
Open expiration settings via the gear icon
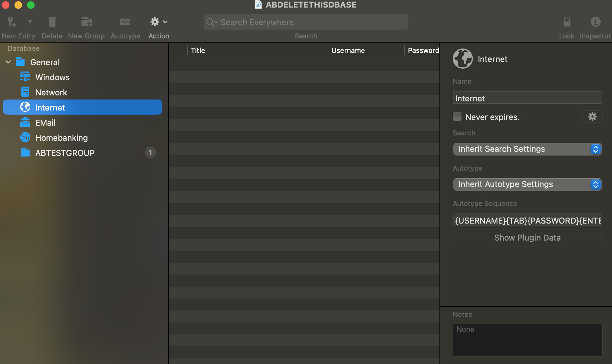(x=592, y=117)
